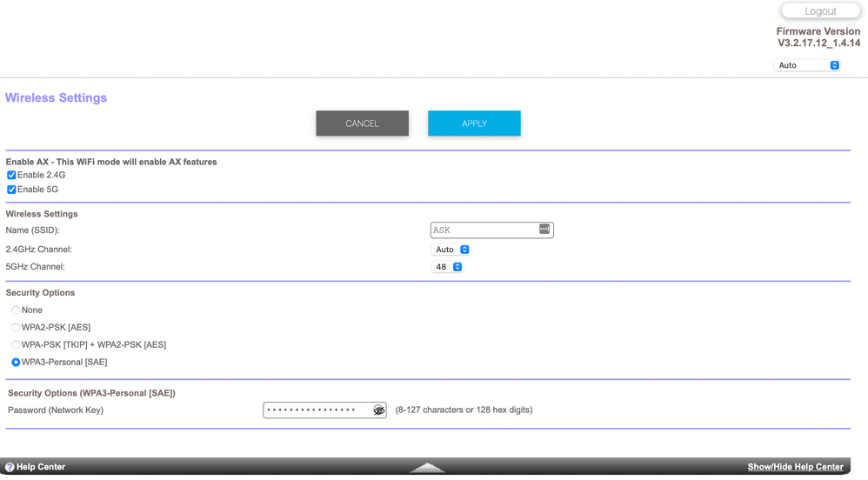Click the Help Center question mark icon

[x=10, y=467]
